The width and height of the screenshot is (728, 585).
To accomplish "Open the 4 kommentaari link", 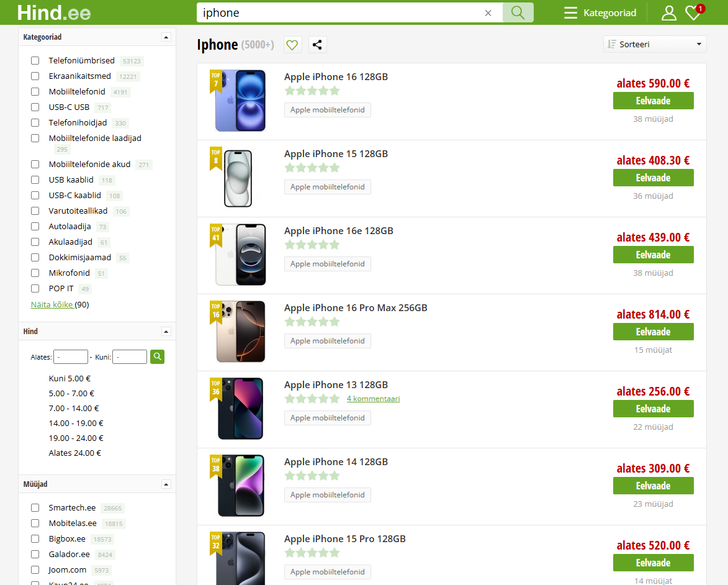I will [x=373, y=399].
